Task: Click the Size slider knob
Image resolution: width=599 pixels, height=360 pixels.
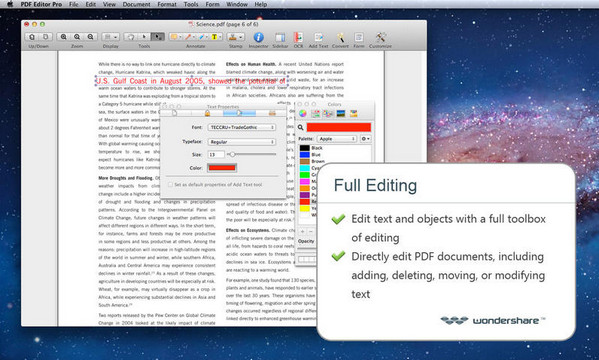Action: point(232,154)
